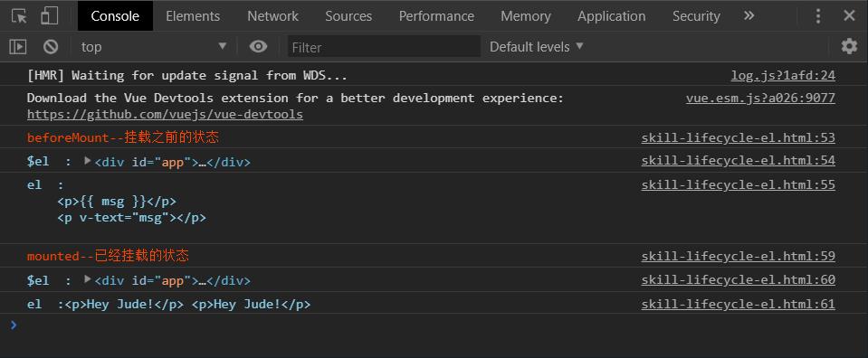Open console settings gear icon
This screenshot has width=868, height=358.
pyautogui.click(x=849, y=46)
